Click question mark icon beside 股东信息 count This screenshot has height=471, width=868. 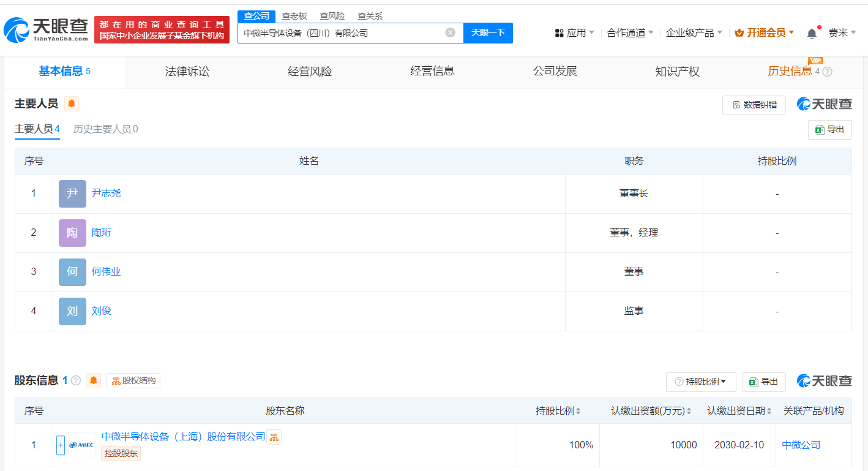[x=76, y=380]
